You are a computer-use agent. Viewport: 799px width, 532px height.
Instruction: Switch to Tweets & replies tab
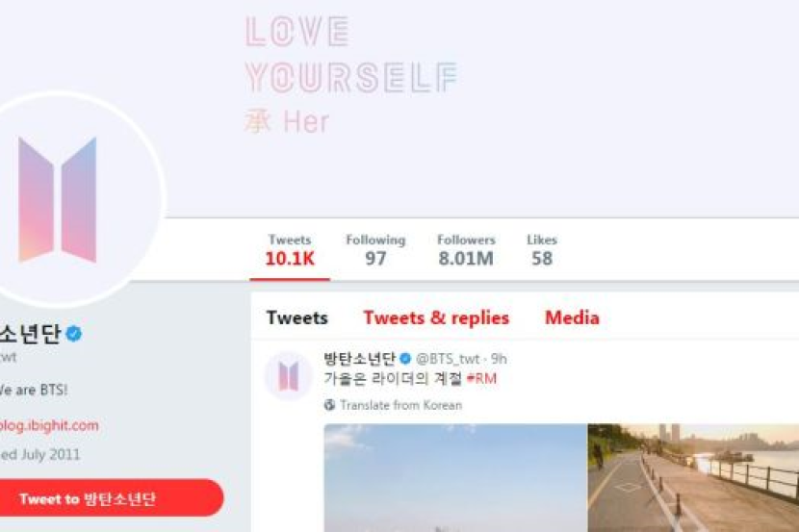[x=436, y=317]
